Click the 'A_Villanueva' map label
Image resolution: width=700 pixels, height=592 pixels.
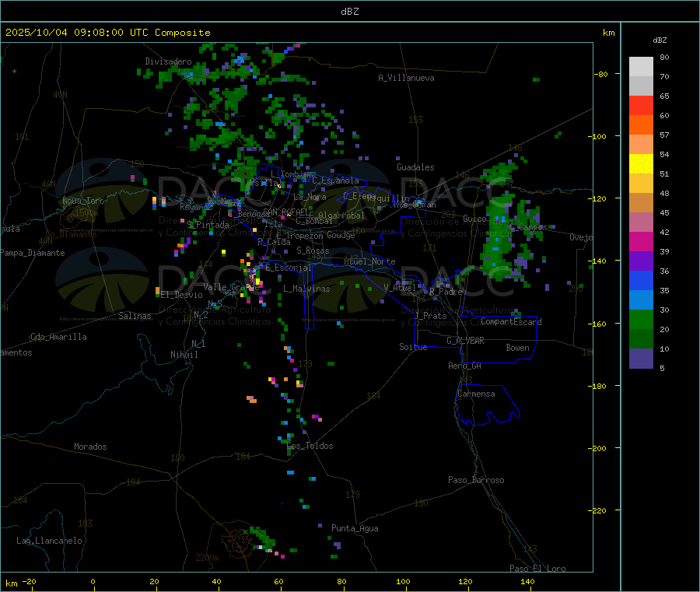[406, 78]
